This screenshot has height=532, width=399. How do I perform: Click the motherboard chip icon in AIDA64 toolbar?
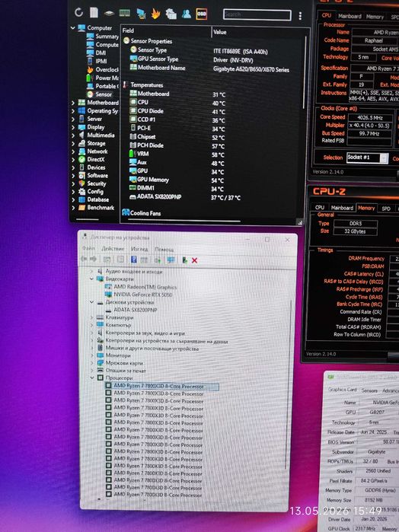109,13
